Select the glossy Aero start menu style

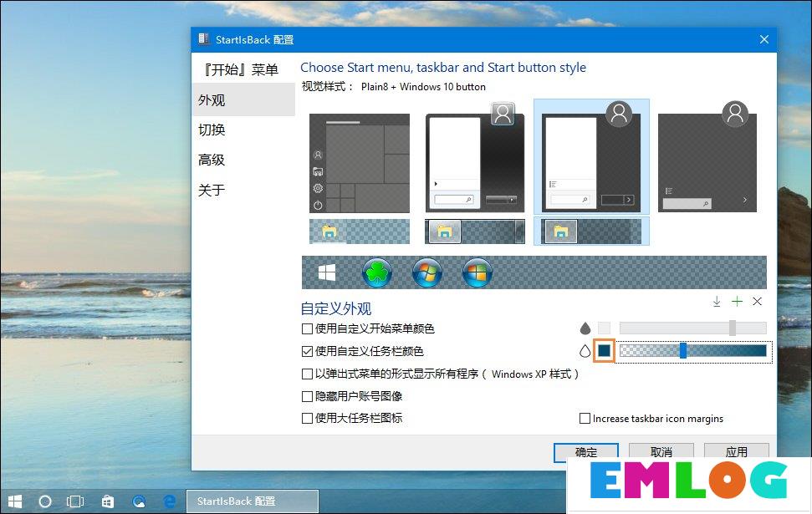(x=475, y=158)
